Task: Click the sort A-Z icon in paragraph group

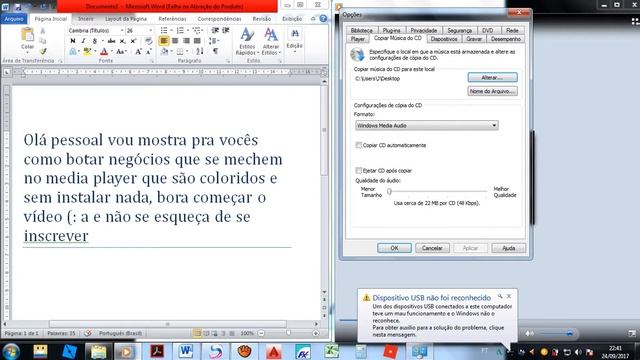Action: click(200, 51)
